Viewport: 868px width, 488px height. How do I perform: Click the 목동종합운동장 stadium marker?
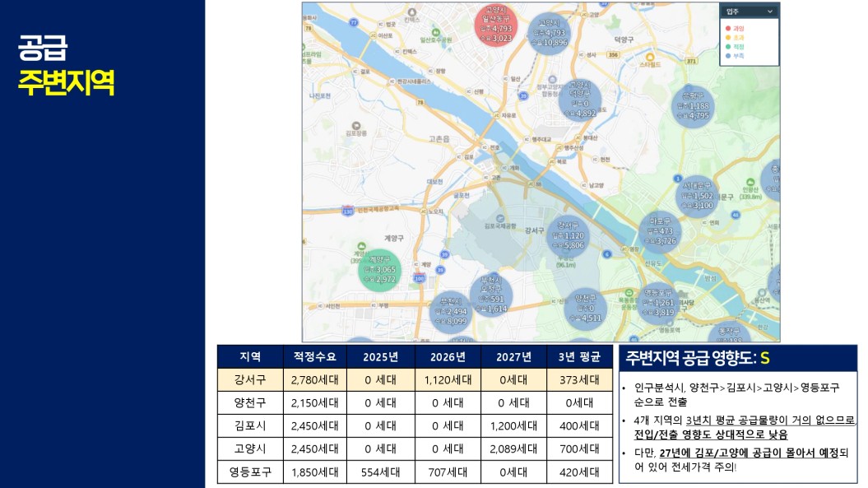(629, 293)
